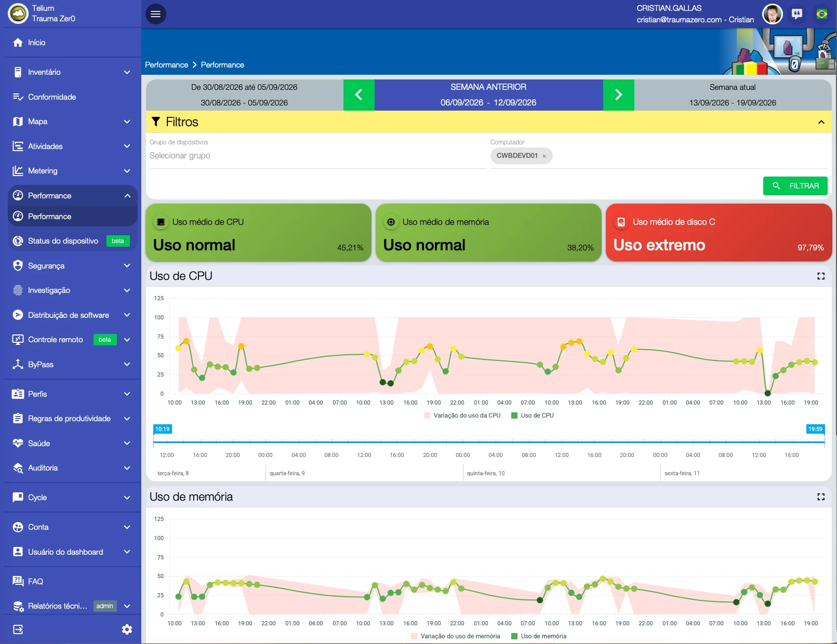
Task: Remove the CWBDEVD01 computer chip
Action: tap(544, 156)
